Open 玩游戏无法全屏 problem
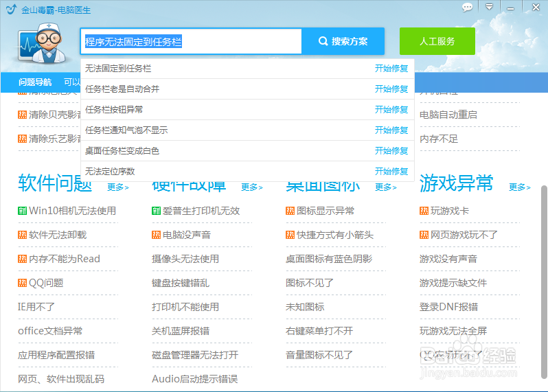 click(453, 331)
